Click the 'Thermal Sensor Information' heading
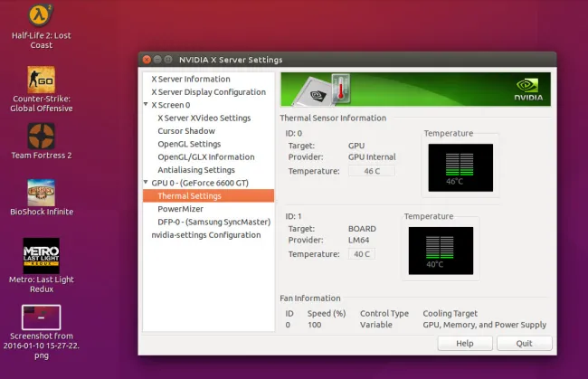The width and height of the screenshot is (588, 379). (x=333, y=118)
